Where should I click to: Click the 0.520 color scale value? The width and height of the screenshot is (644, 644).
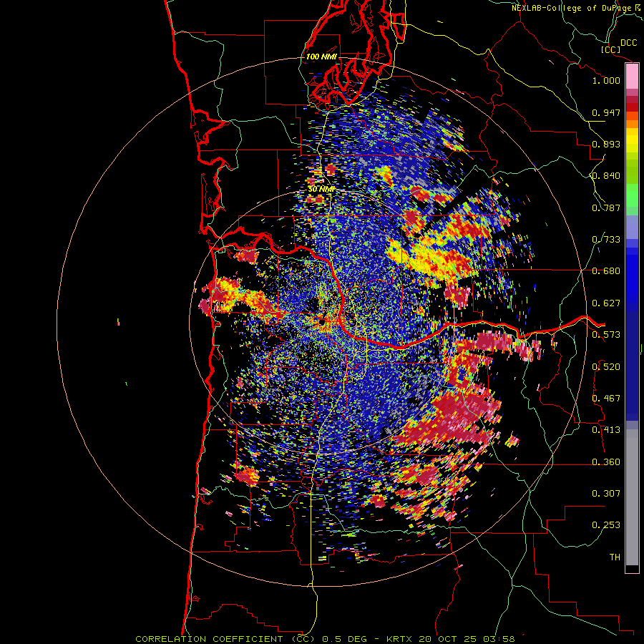click(x=606, y=367)
